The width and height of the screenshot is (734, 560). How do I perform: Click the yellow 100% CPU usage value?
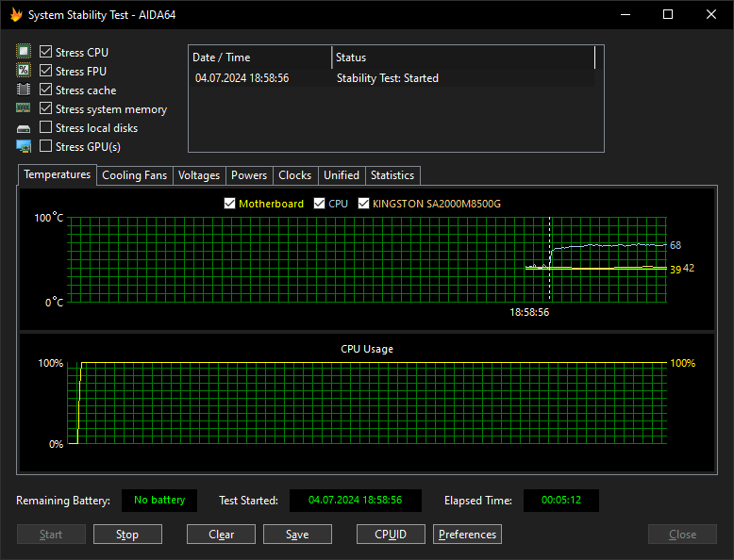(x=682, y=363)
